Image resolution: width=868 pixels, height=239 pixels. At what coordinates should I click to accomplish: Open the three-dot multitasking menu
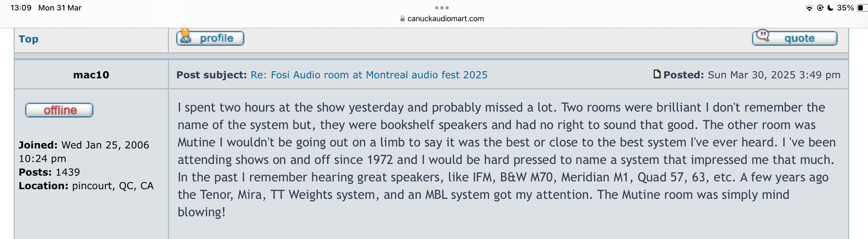point(441,8)
